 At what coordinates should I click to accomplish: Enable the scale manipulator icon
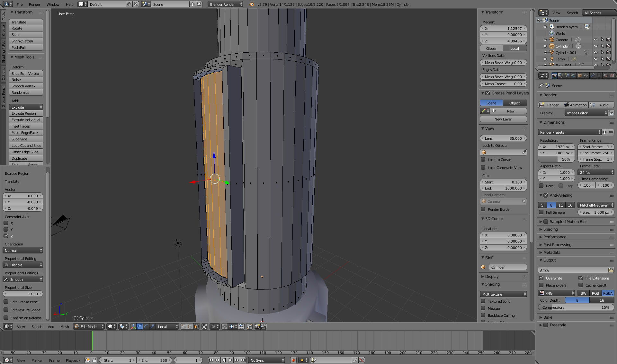pos(153,326)
